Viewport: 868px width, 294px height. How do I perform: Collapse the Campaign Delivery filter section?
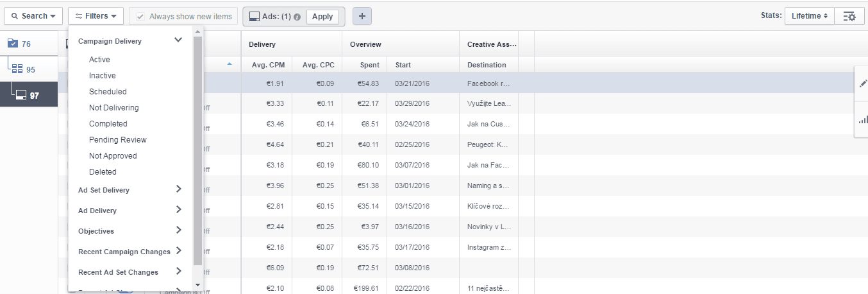tap(178, 40)
